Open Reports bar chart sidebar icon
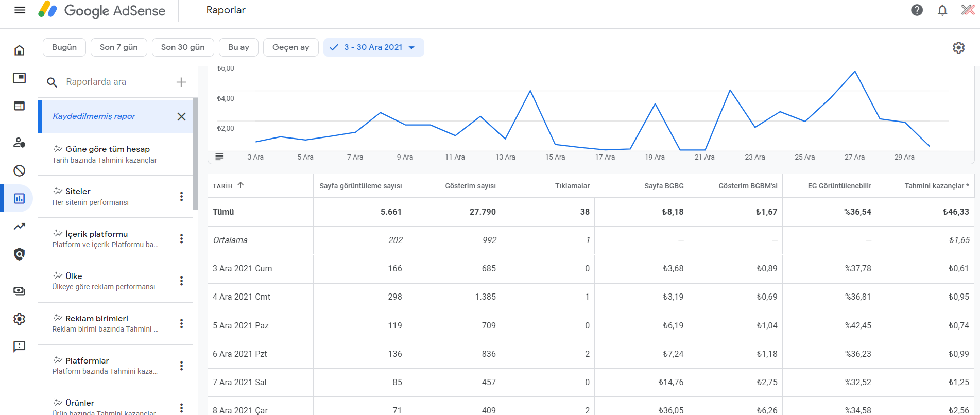The image size is (980, 415). pos(19,198)
